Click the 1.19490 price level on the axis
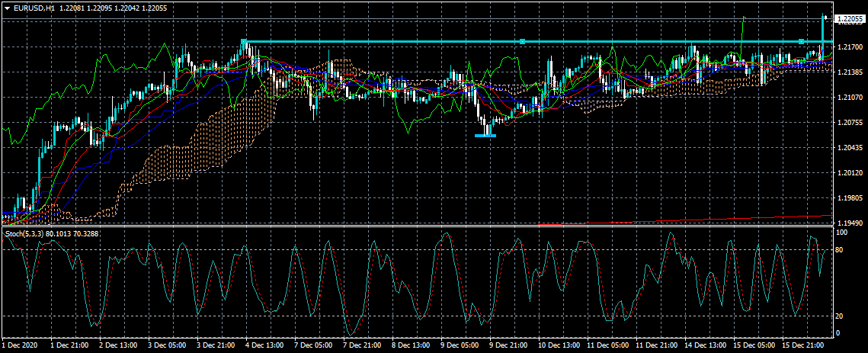This screenshot has width=868, height=353. click(849, 223)
